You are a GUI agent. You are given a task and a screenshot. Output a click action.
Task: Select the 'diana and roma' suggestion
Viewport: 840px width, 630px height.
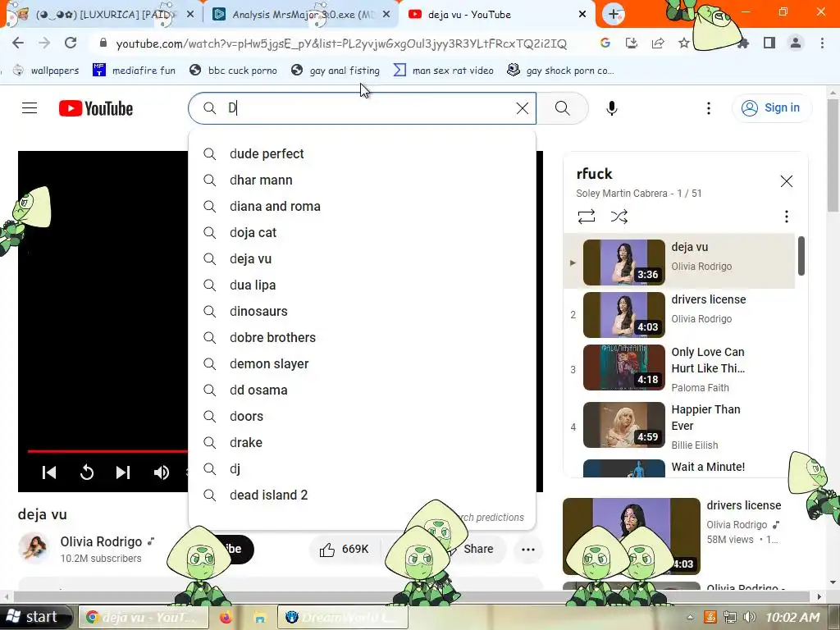362,206
